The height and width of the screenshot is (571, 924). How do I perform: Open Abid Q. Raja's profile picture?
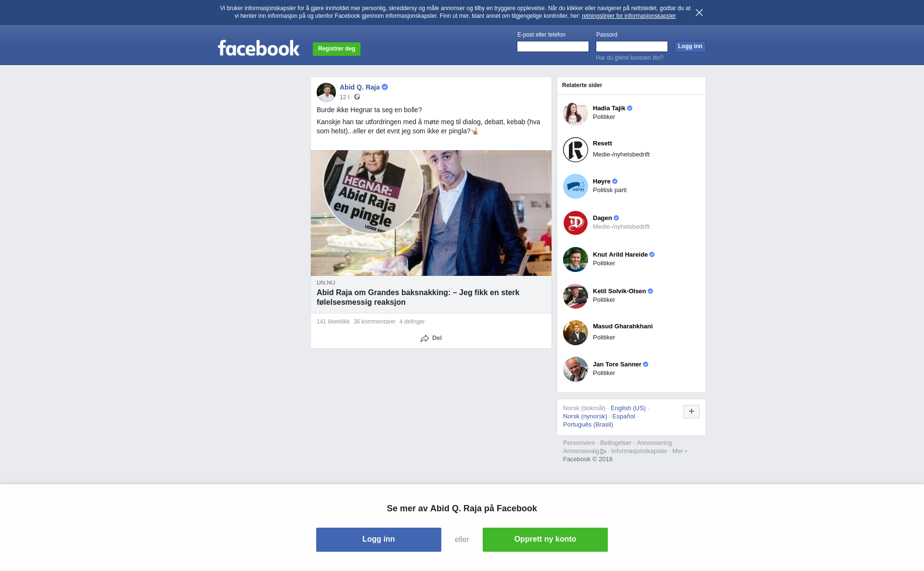(326, 92)
